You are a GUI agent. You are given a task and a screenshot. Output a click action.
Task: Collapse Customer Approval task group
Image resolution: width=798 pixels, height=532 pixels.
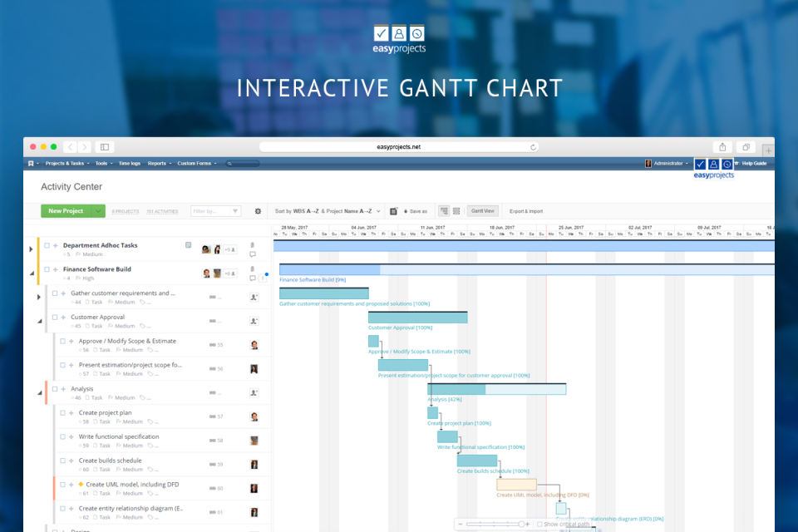pos(40,321)
